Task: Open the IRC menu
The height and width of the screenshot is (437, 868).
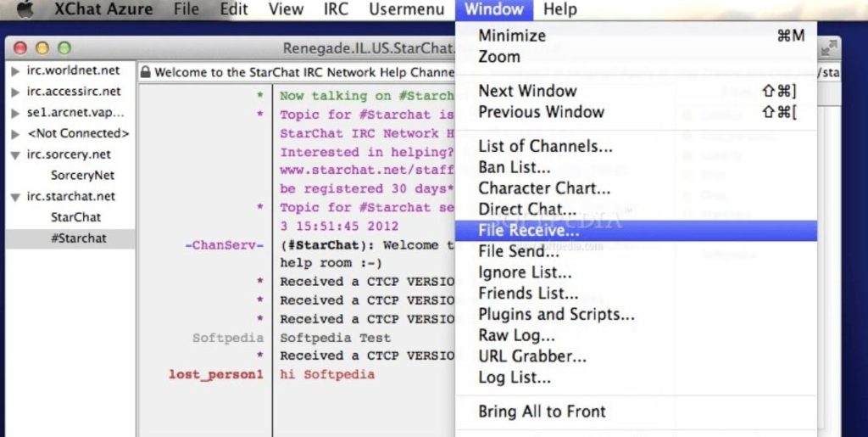Action: (336, 9)
